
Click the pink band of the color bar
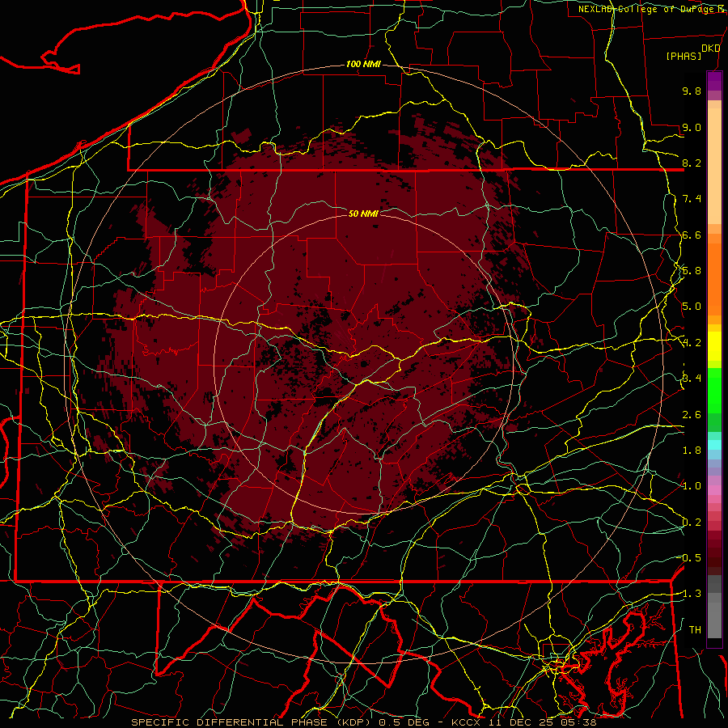714,490
